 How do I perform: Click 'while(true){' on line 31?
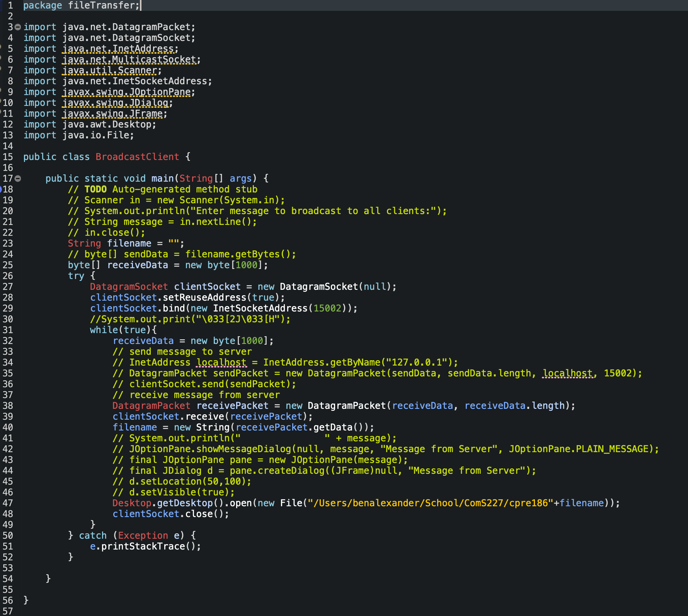[x=124, y=330]
